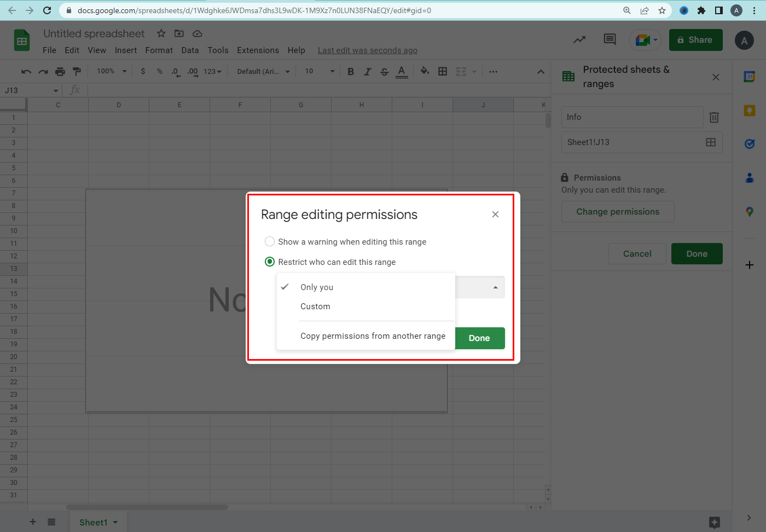
Task: Click the Change permissions button
Action: [x=618, y=212]
